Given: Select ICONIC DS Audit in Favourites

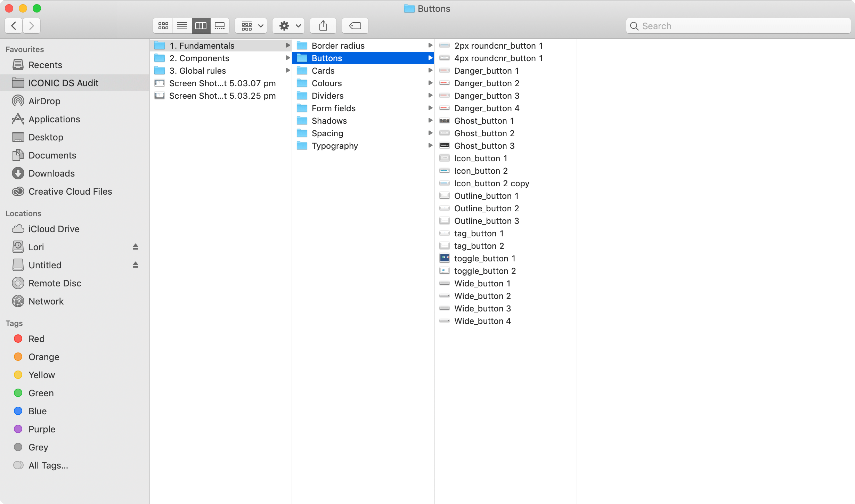Looking at the screenshot, I should pyautogui.click(x=74, y=83).
